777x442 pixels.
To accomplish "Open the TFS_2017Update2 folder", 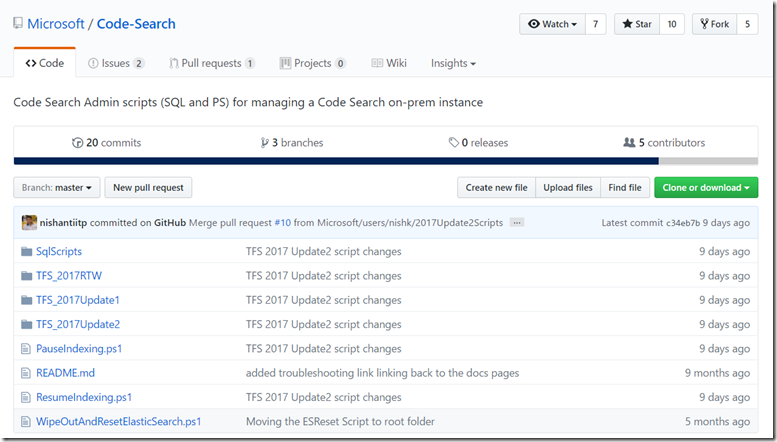I will 78,325.
